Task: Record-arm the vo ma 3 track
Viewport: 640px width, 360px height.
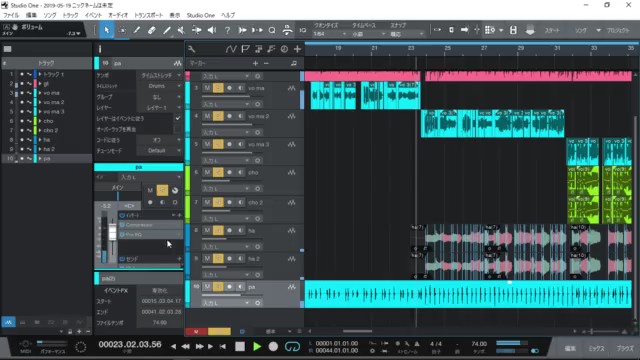Action: coord(229,144)
